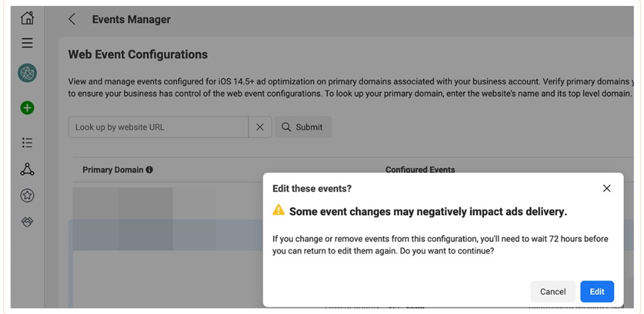
Task: Click the circled star icon in sidebar
Action: [x=27, y=195]
